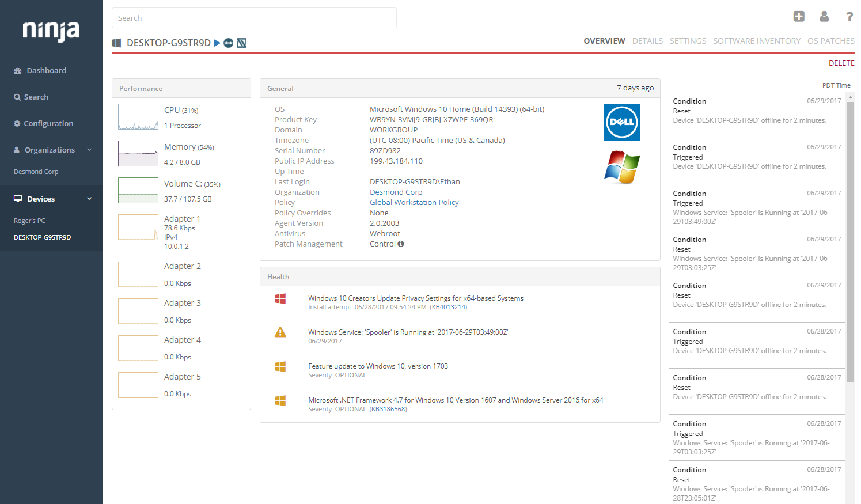Click the Patch Management info icon
Image resolution: width=861 pixels, height=504 pixels.
click(x=401, y=244)
